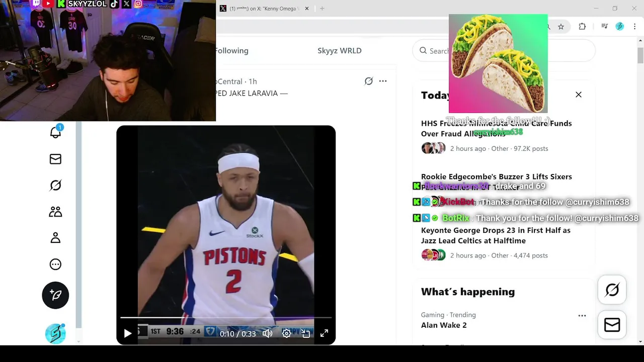Select the Kenny Omega X browser tab

(264, 9)
